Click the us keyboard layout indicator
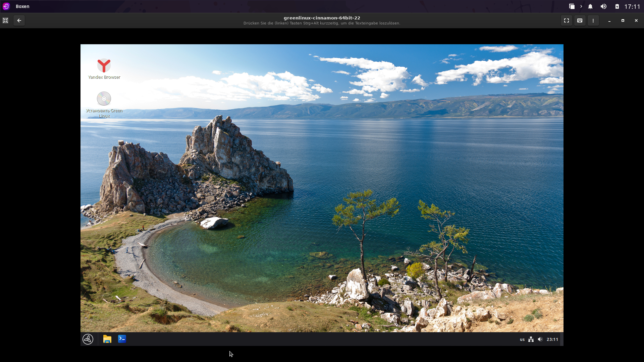 tap(522, 340)
